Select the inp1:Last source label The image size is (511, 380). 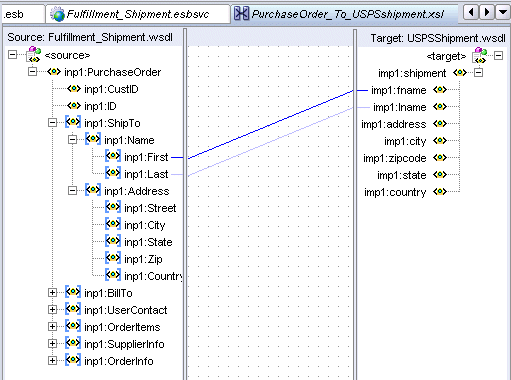(x=146, y=174)
